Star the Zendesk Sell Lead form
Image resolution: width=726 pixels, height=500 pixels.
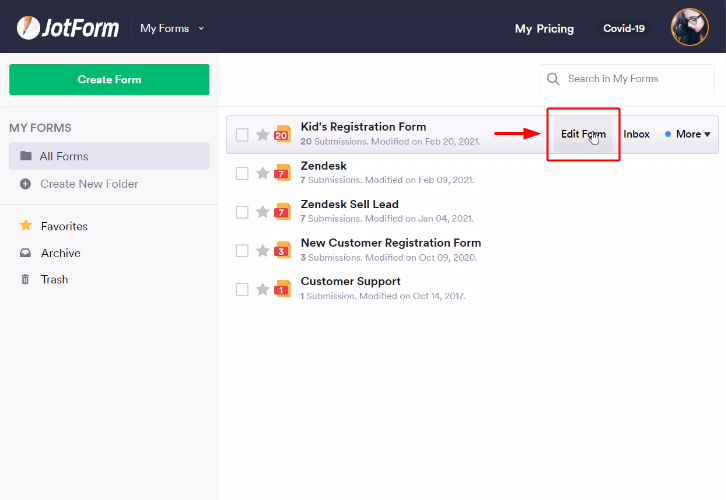263,212
